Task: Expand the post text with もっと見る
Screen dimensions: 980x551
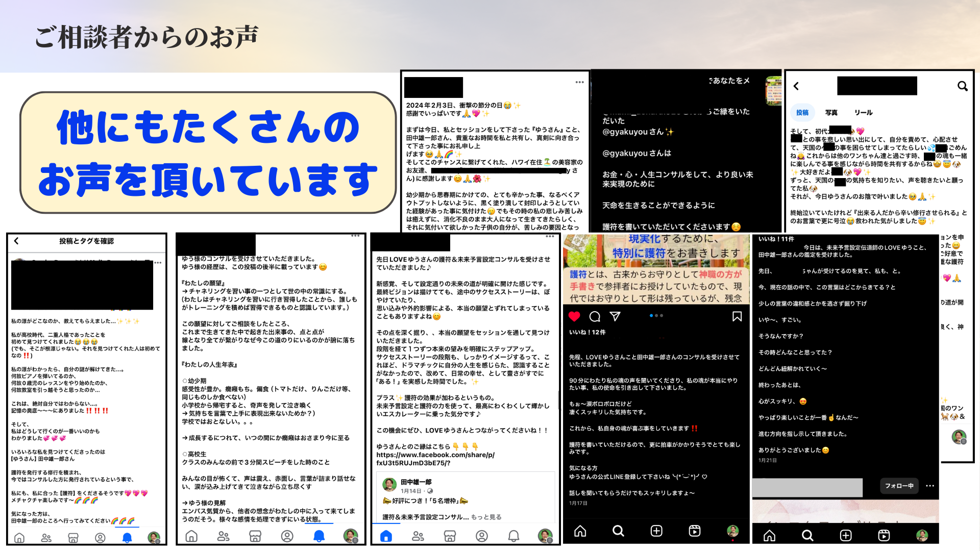Action: pos(486,517)
